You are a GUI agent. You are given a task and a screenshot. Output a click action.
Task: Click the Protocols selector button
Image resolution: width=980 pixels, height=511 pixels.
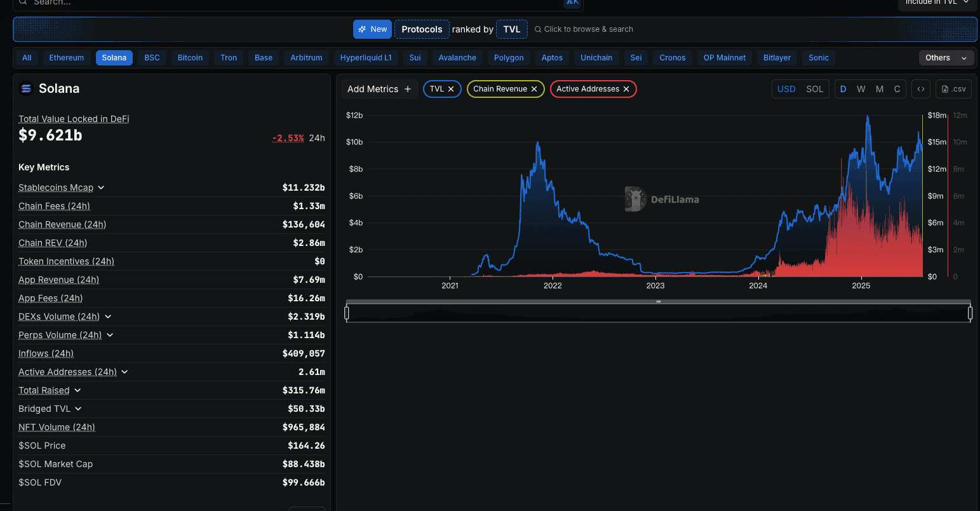pyautogui.click(x=422, y=29)
